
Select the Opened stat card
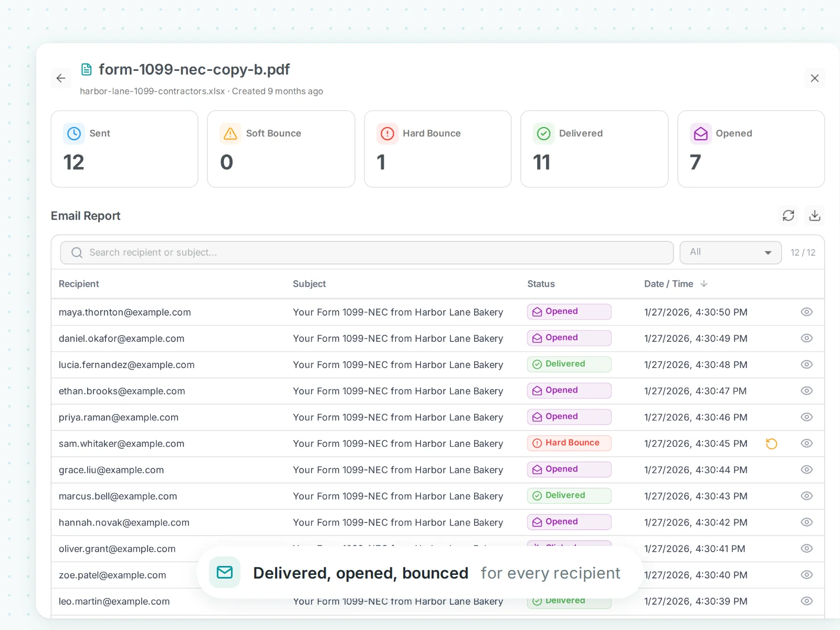tap(751, 149)
